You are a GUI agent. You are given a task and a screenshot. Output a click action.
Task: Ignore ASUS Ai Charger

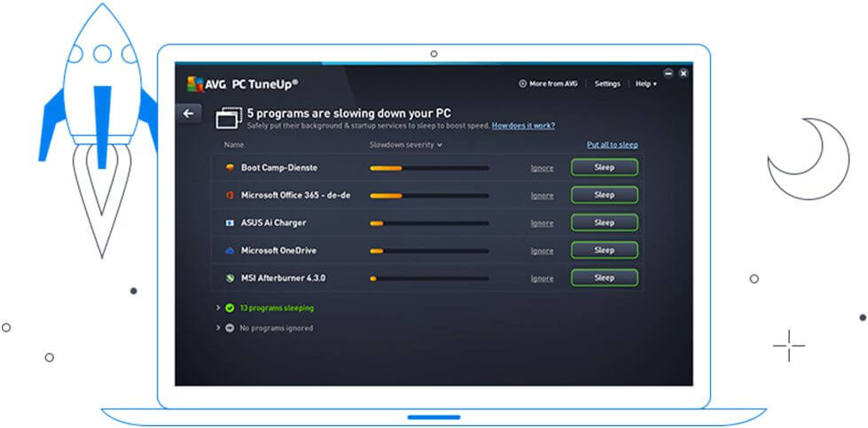[x=542, y=223]
